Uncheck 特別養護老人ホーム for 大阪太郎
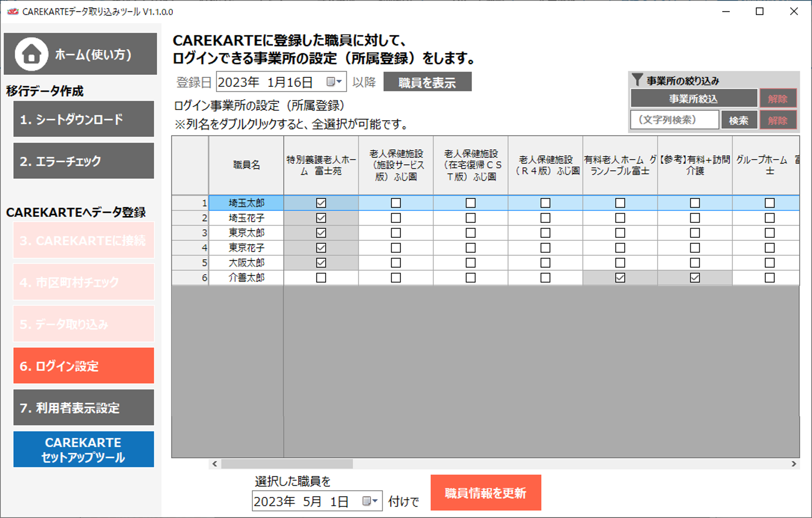This screenshot has height=518, width=812. pyautogui.click(x=321, y=263)
